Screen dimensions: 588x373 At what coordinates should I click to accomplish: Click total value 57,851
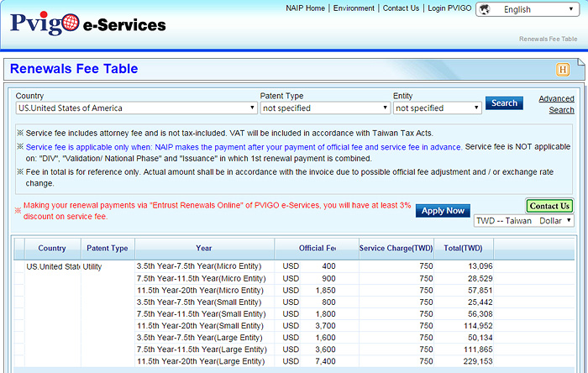(480, 290)
